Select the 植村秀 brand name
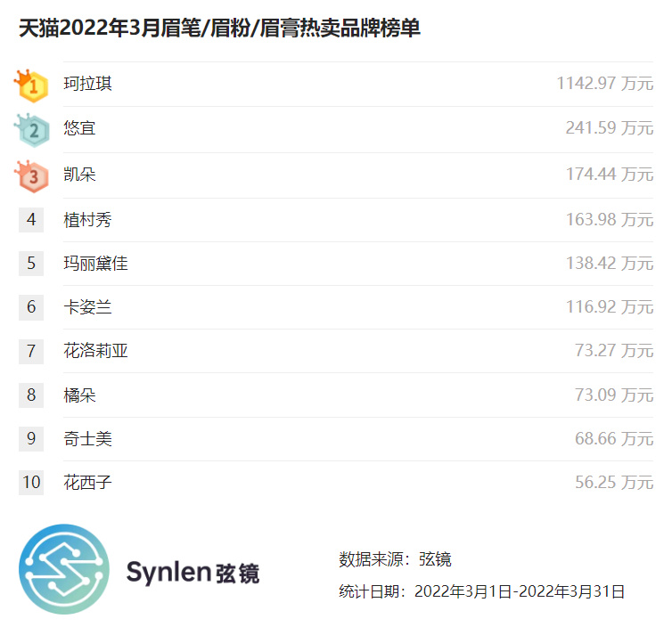Image resolution: width=672 pixels, height=627 pixels. 88,219
